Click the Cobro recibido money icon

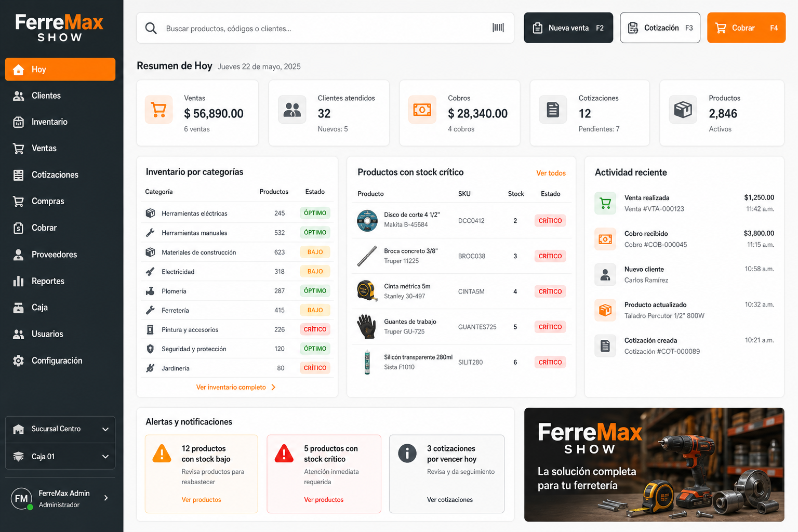point(605,239)
